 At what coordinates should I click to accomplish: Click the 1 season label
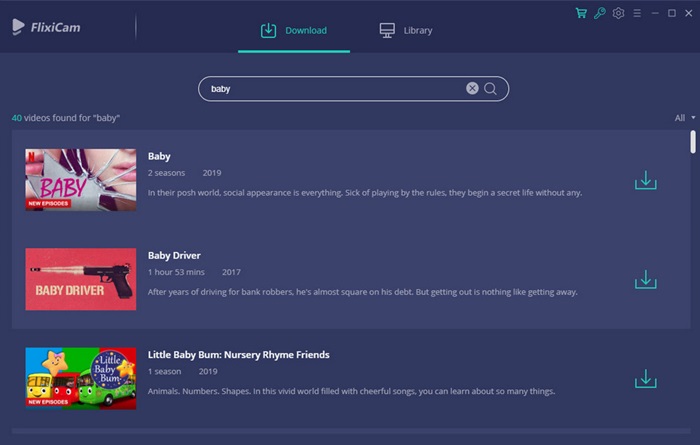click(x=164, y=371)
